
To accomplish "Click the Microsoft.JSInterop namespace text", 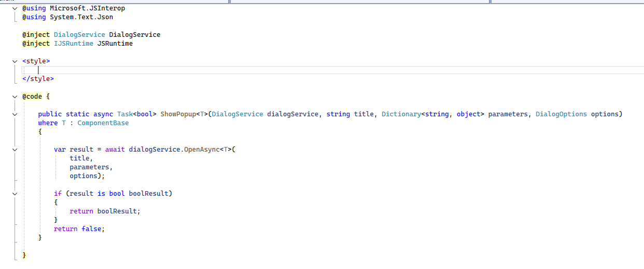I will coord(87,8).
